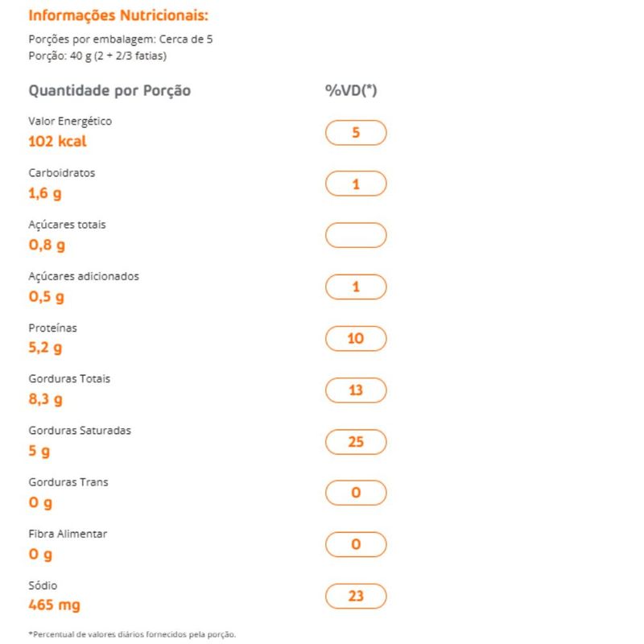Click the Gorduras Saturadas %VD box showing 25
The image size is (644, 644).
356,442
